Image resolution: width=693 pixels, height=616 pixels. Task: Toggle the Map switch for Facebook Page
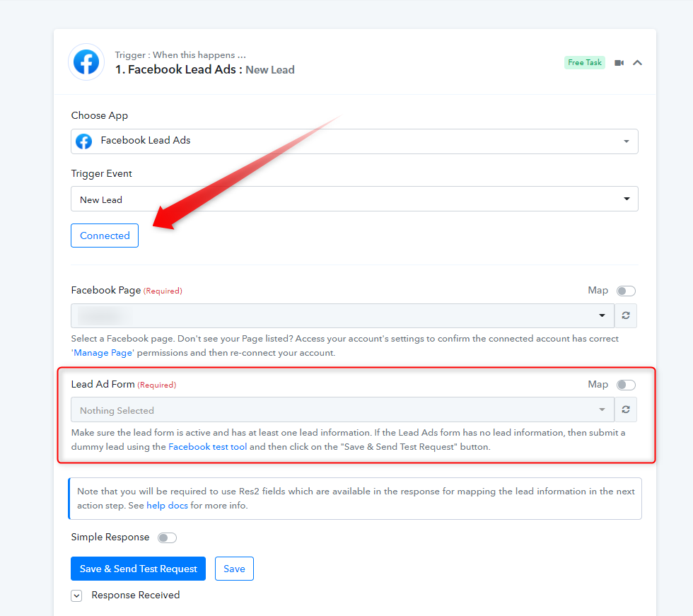[627, 291]
